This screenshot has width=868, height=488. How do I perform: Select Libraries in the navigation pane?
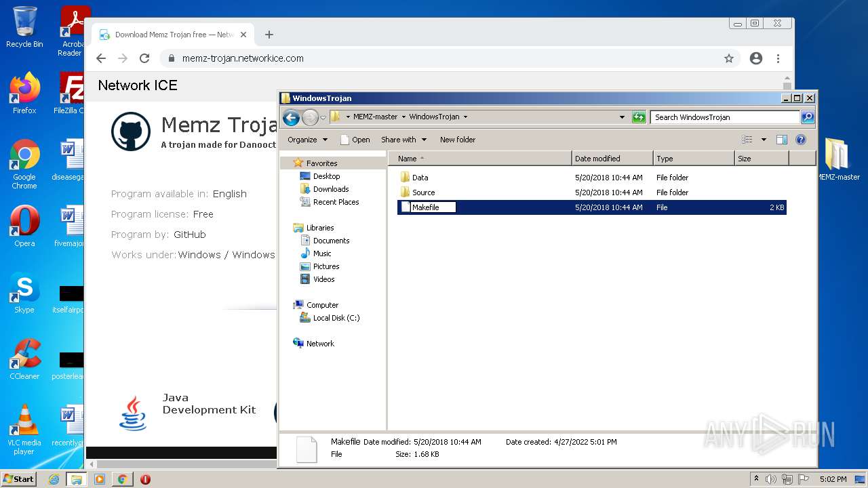pos(320,228)
